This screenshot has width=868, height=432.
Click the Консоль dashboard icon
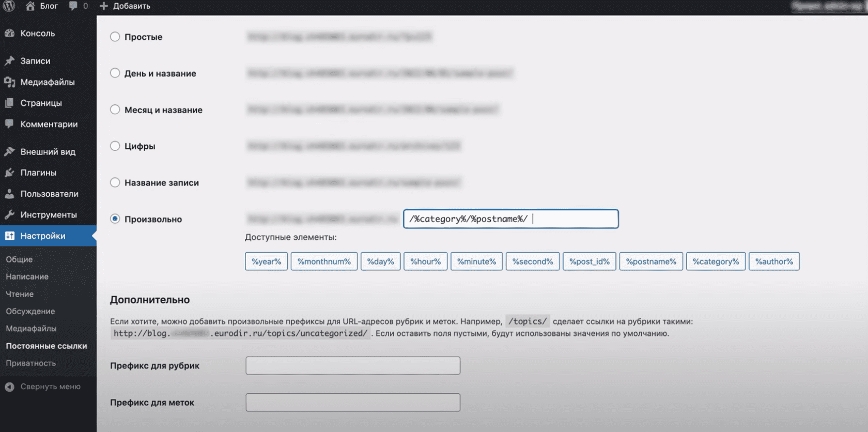click(9, 33)
